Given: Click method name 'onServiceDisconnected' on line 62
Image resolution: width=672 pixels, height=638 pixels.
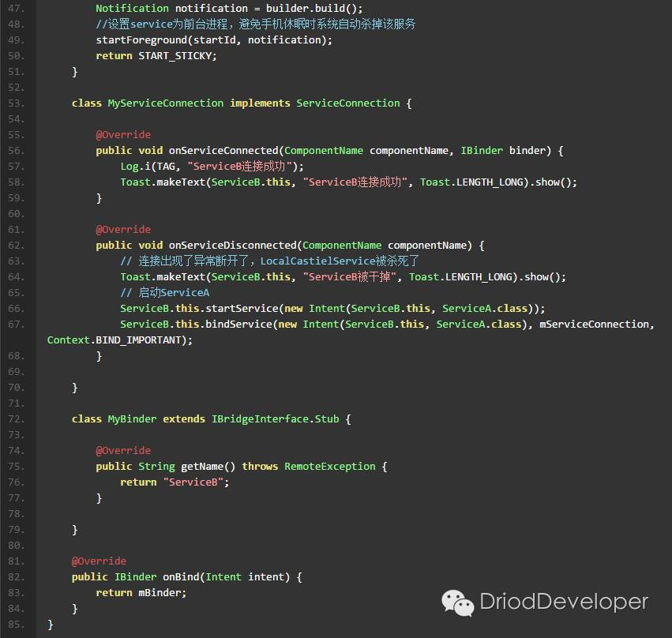Looking at the screenshot, I should pos(233,246).
